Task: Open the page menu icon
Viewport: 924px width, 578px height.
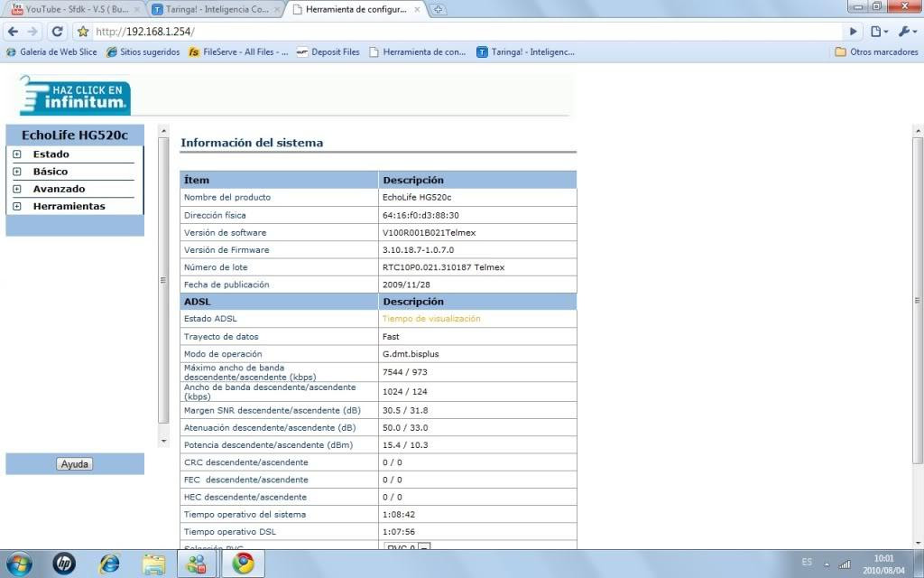Action: (879, 32)
